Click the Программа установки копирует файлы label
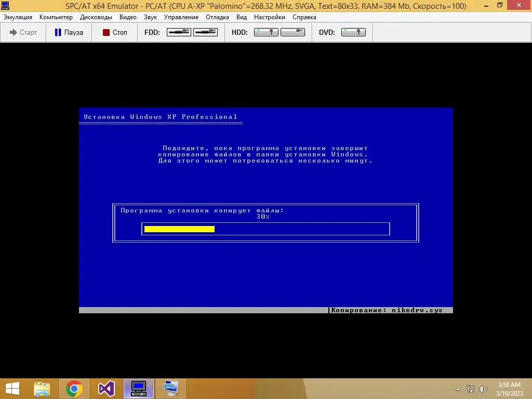This screenshot has height=399, width=532. coord(202,210)
